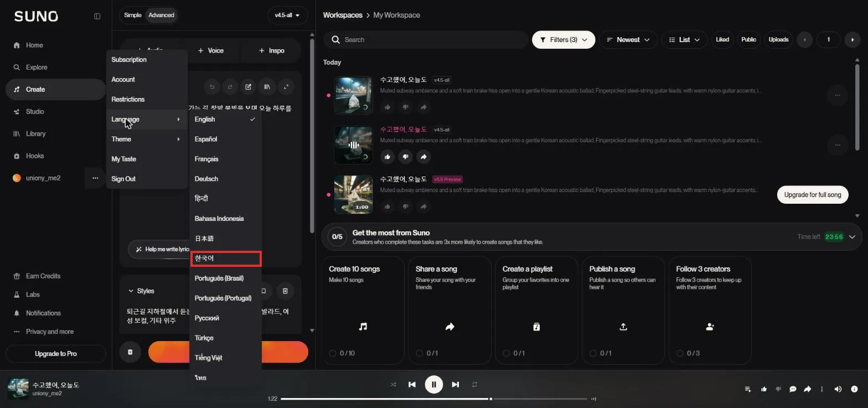Image resolution: width=868 pixels, height=408 pixels.
Task: Open the Newest sort dropdown
Action: (x=628, y=40)
